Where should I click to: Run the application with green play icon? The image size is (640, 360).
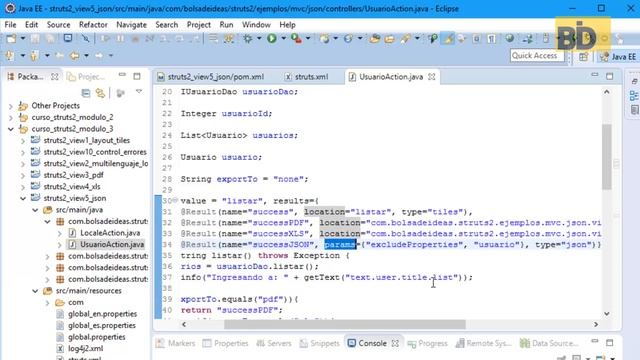tap(272, 38)
